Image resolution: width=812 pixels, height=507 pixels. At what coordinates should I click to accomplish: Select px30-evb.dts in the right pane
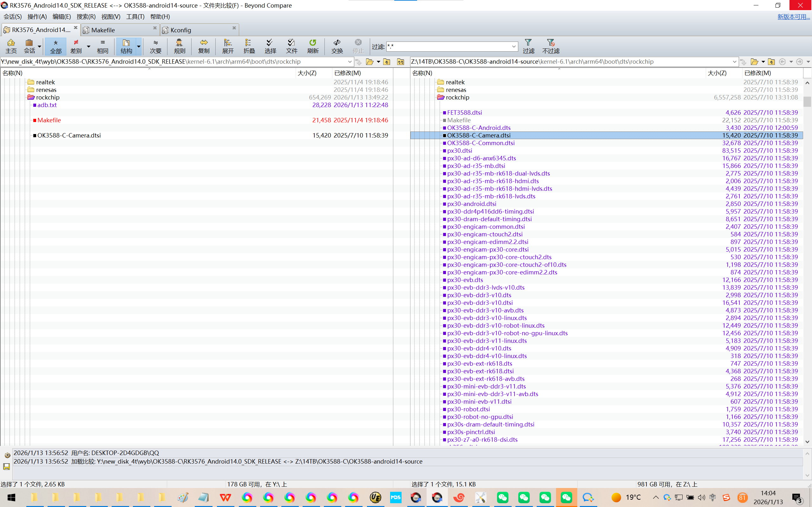465,280
